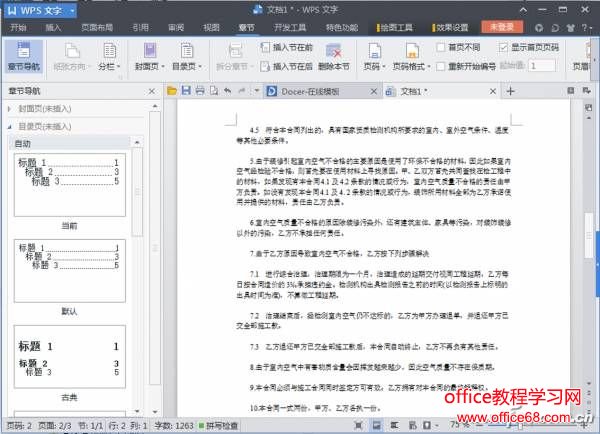Click the 页码 page number icon
The image size is (600, 434).
372,49
